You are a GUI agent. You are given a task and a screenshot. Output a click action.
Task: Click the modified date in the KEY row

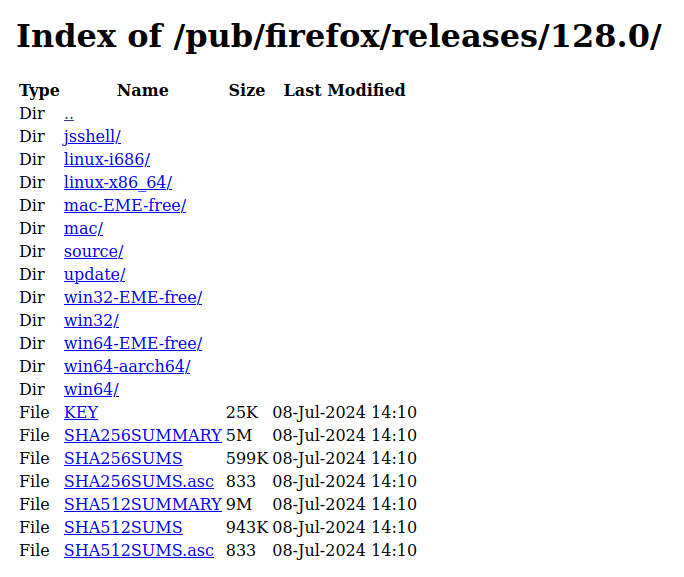pyautogui.click(x=345, y=413)
